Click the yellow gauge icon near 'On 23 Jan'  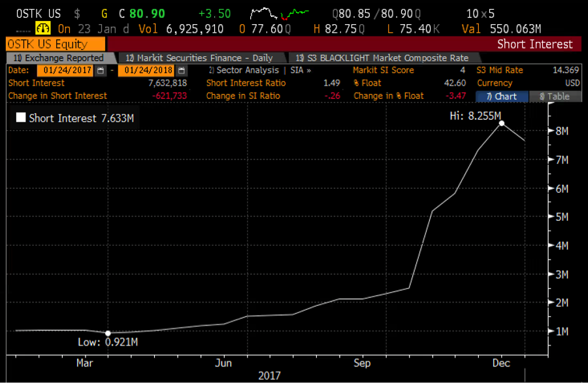[x=43, y=29]
